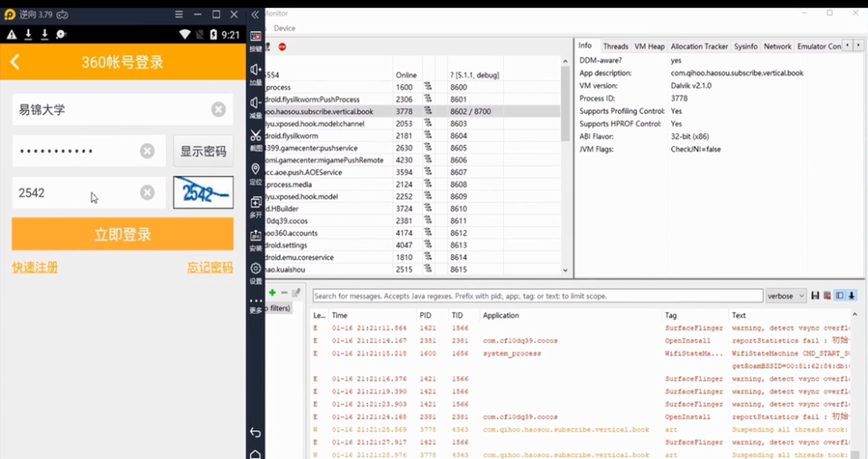Take a screenshot with 截图 scissors

click(256, 140)
